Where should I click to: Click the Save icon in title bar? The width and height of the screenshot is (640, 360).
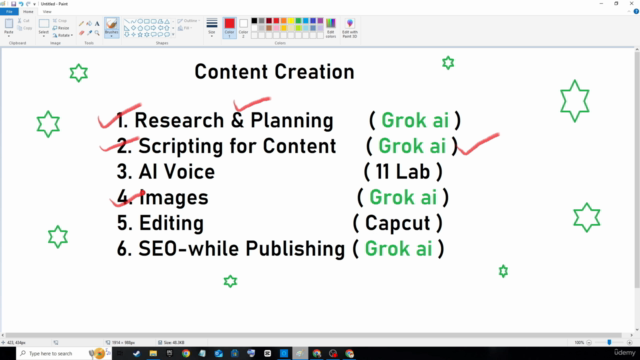tap(13, 4)
